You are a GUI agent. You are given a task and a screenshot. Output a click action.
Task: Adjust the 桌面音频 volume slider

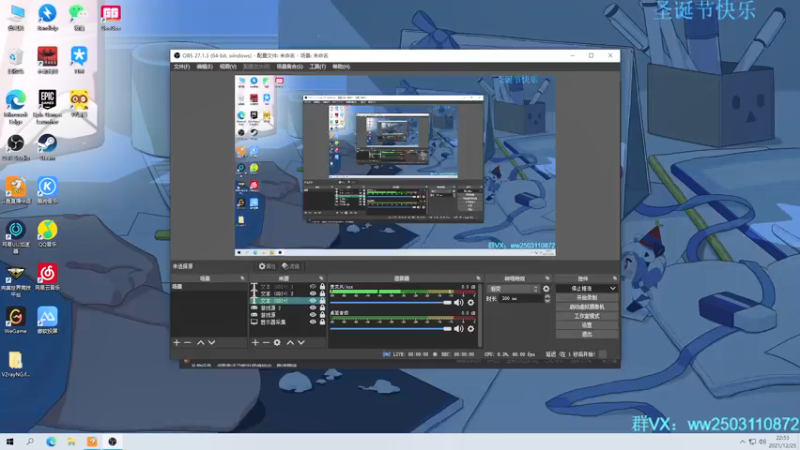click(x=391, y=329)
